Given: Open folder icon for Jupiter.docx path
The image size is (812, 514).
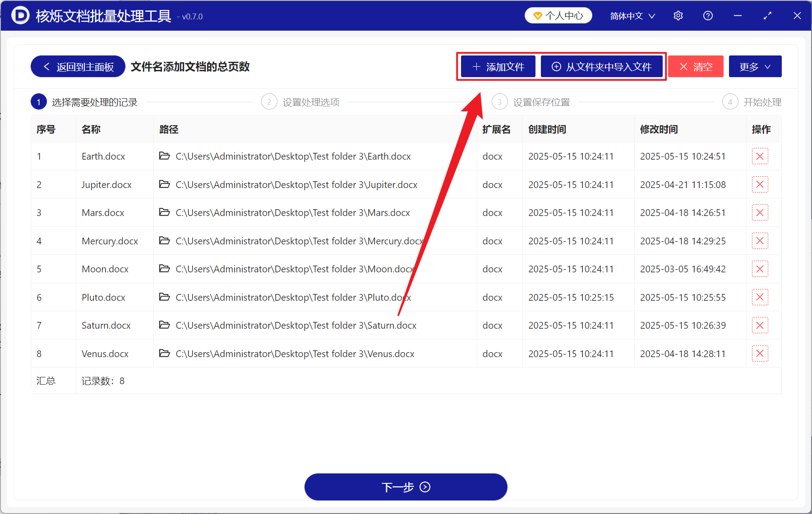Looking at the screenshot, I should coord(165,184).
